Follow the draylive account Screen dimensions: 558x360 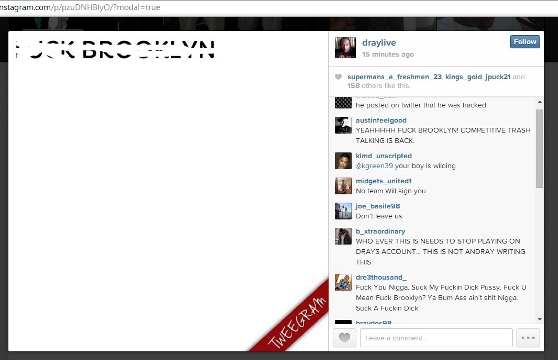tap(525, 42)
